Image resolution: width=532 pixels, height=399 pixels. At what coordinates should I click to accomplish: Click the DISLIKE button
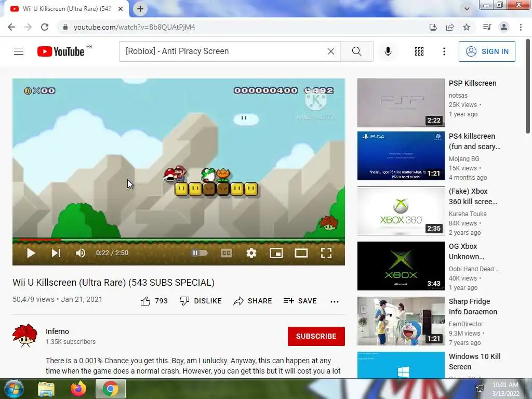pyautogui.click(x=201, y=301)
